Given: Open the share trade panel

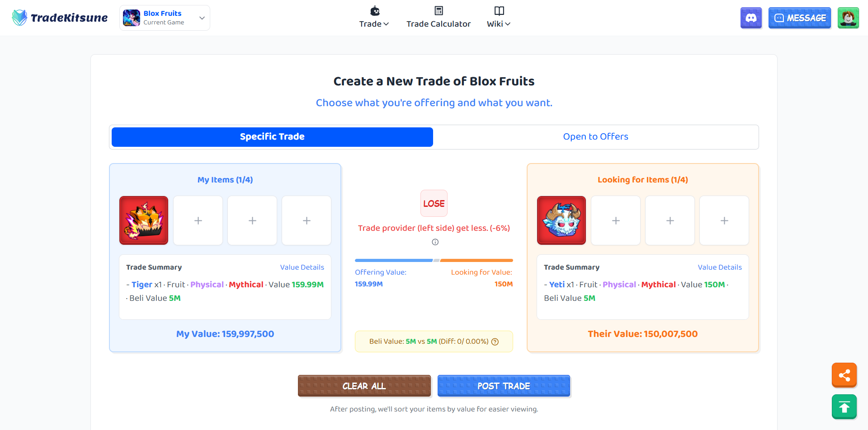Looking at the screenshot, I should tap(844, 375).
